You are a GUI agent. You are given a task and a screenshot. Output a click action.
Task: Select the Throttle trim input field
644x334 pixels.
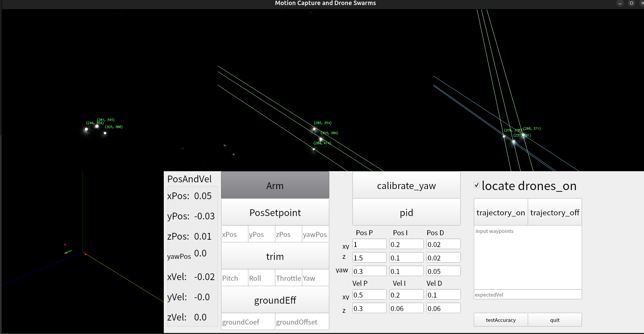(288, 278)
